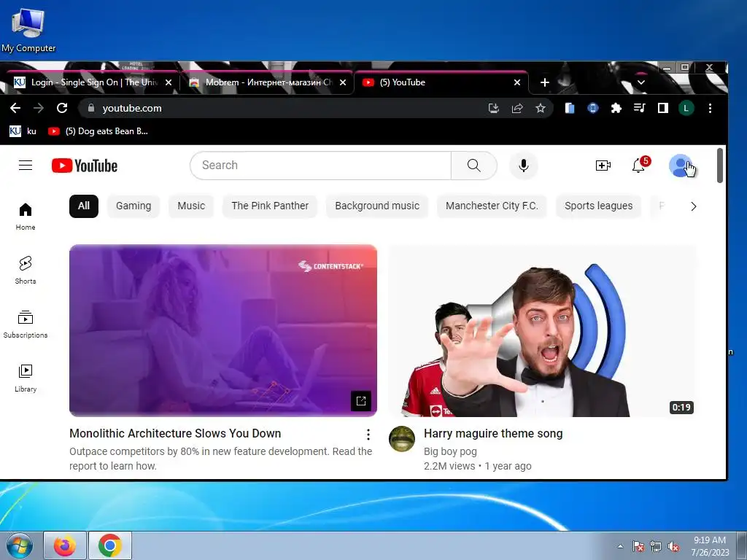Screen dimensions: 747x560
Task: Show hidden system tray icons arrow
Action: coord(620,546)
